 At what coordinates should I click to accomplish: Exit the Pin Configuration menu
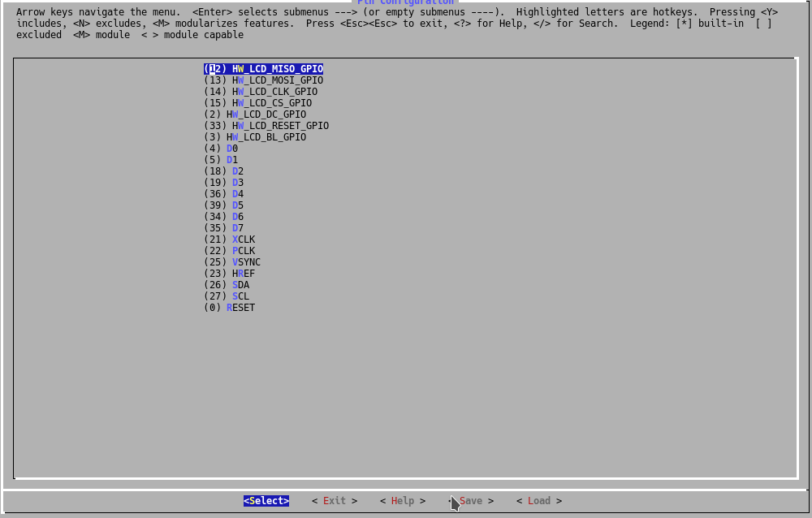click(333, 501)
